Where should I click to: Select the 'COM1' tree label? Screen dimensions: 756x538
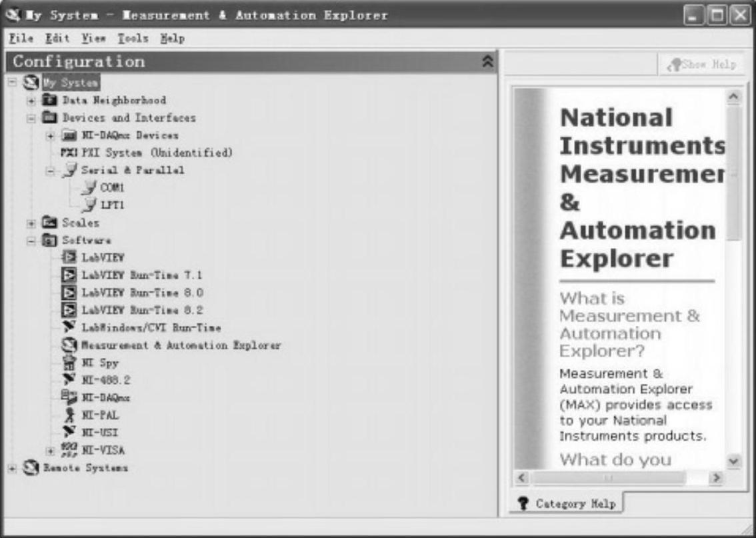(x=112, y=187)
